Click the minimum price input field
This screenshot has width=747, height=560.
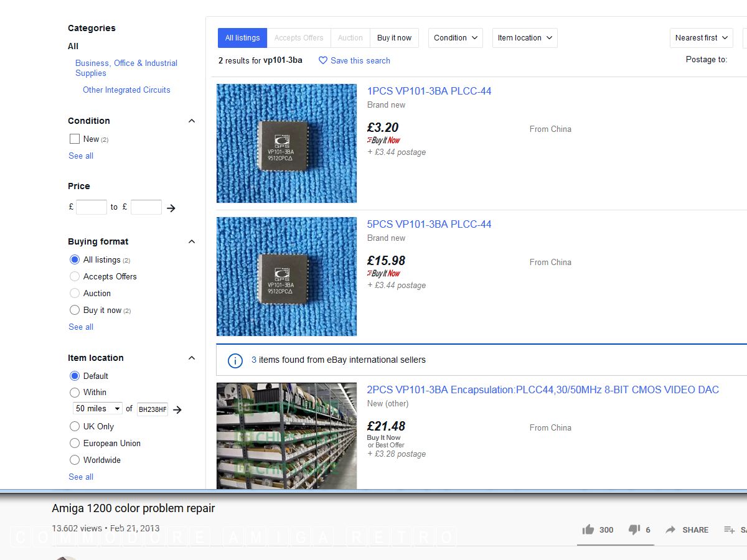[92, 207]
